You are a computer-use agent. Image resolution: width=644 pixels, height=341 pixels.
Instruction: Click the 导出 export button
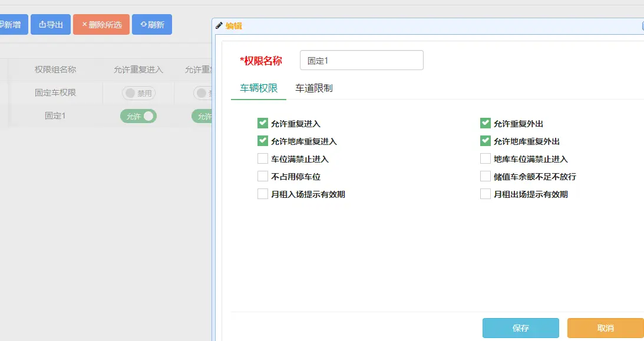pos(51,25)
